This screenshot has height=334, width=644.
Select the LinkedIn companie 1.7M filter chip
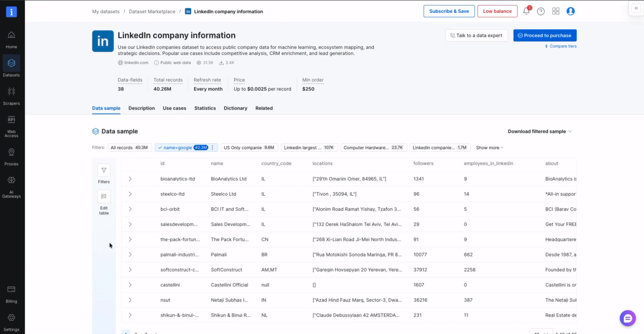coord(440,147)
